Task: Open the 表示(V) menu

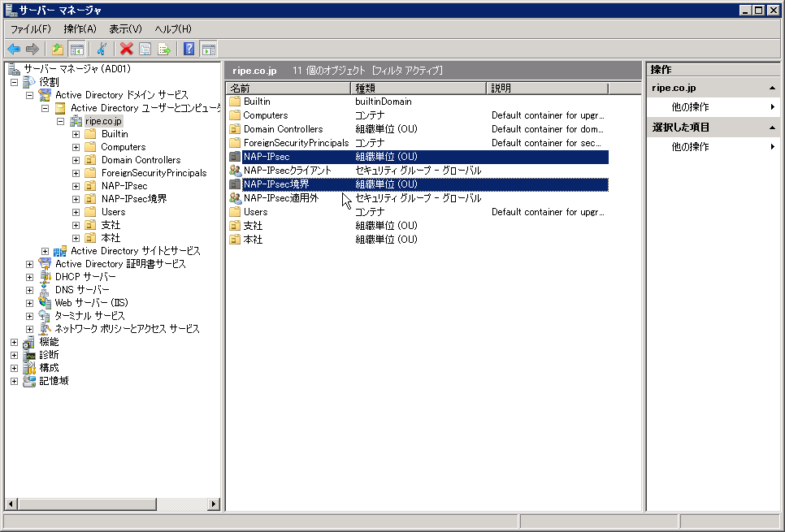Action: tap(126, 29)
